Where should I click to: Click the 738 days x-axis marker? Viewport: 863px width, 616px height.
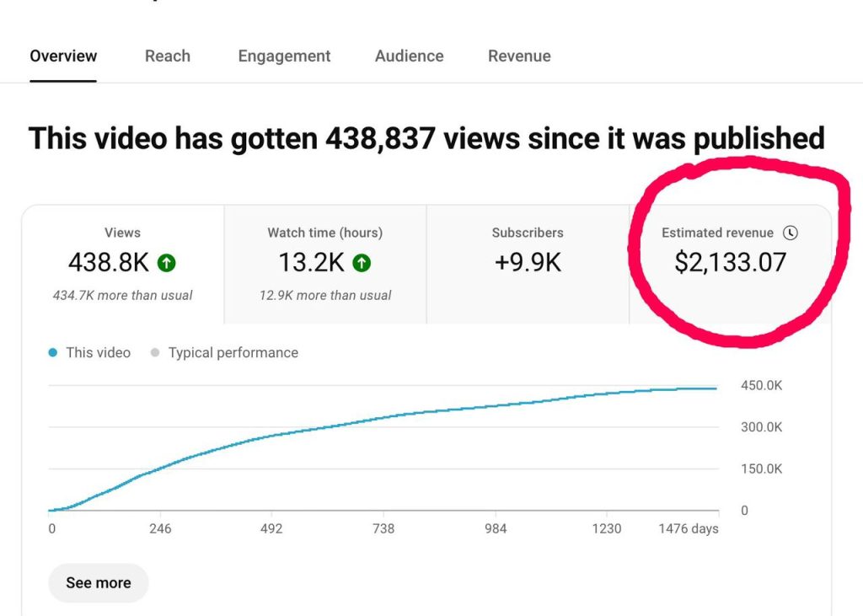click(x=383, y=529)
